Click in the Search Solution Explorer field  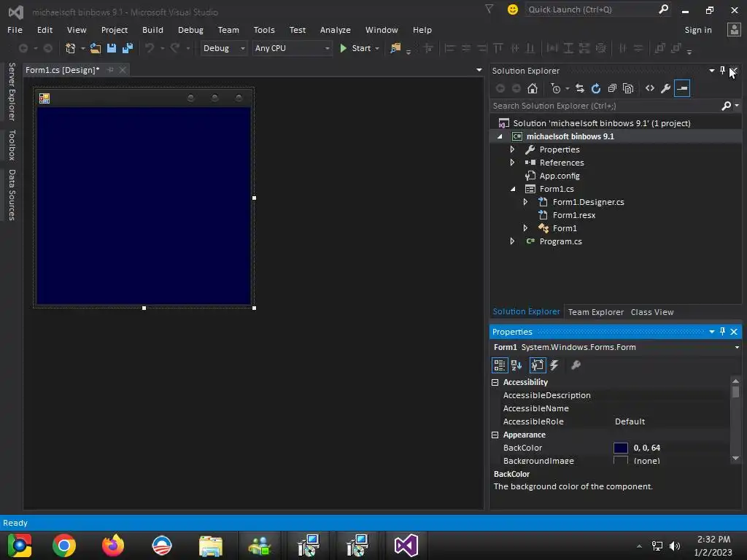point(605,106)
